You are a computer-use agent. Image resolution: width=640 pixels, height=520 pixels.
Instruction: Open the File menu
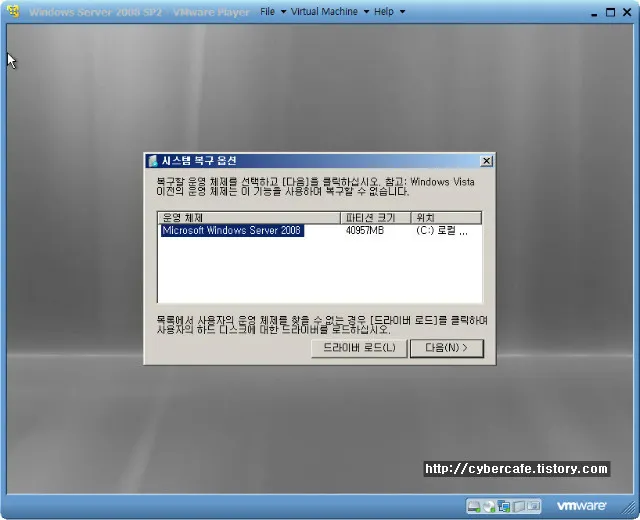point(267,11)
